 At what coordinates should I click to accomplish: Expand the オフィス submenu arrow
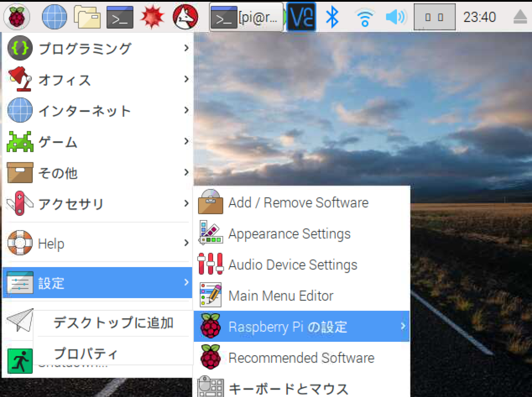186,79
